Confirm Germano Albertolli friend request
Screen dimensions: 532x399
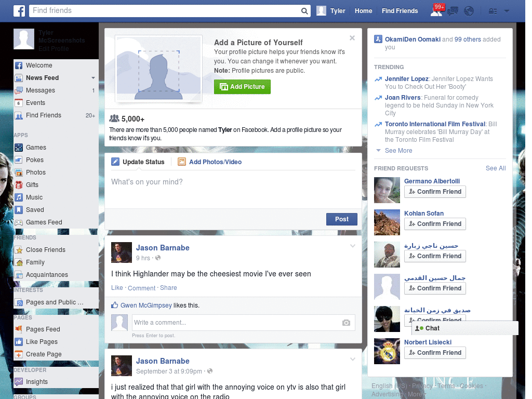click(x=435, y=192)
